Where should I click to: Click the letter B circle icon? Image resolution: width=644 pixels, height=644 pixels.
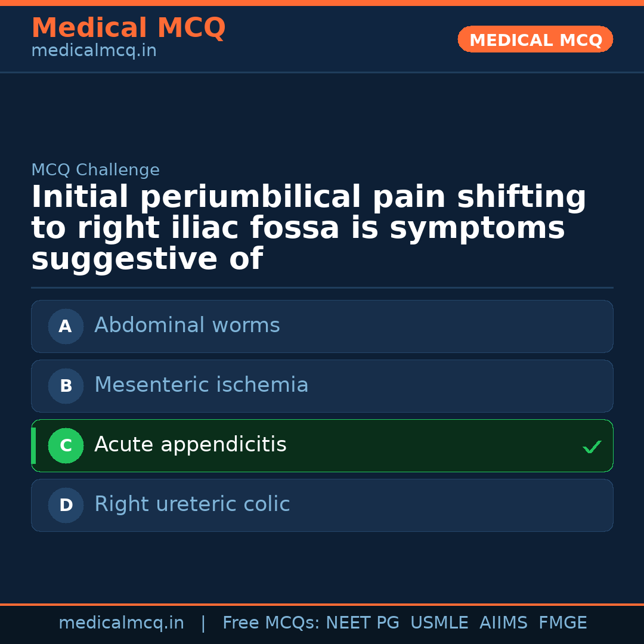pos(66,386)
